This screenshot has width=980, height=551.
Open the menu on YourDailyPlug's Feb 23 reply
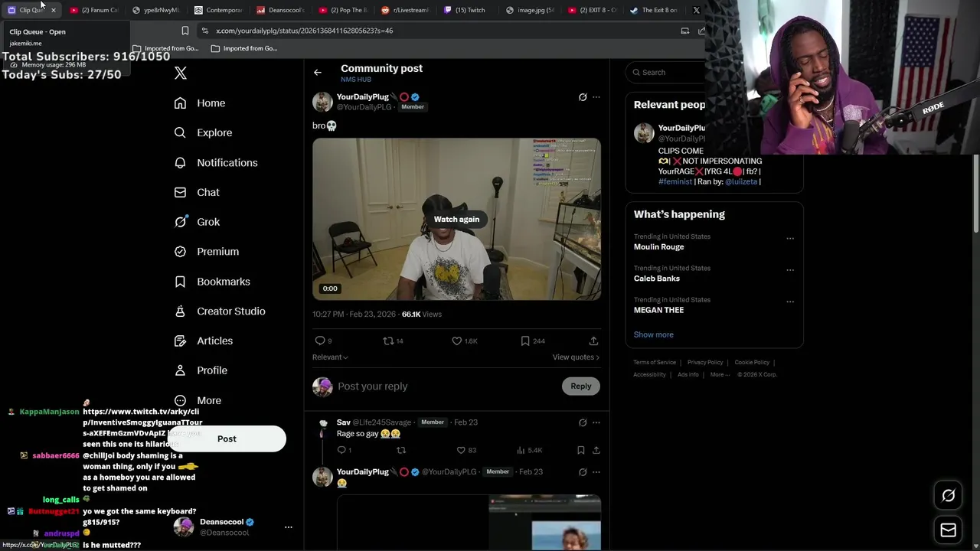[x=596, y=472]
